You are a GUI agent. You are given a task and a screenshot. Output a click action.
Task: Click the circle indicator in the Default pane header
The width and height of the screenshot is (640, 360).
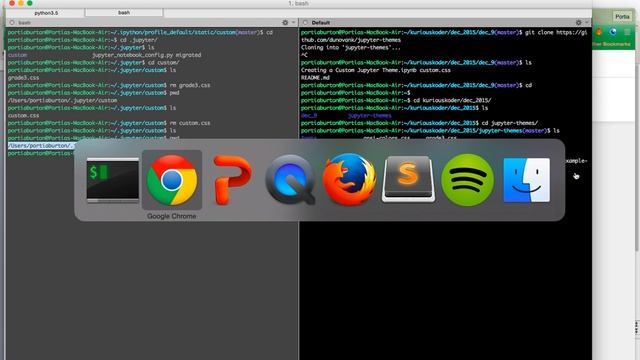(x=305, y=22)
